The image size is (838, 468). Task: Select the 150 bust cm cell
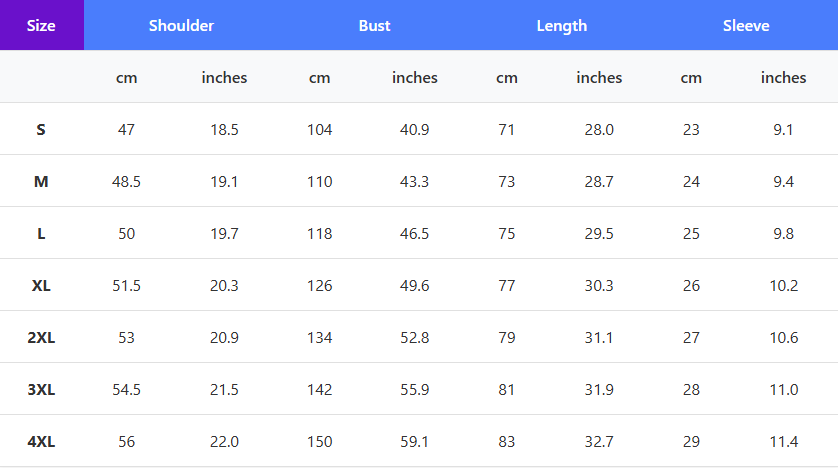tap(319, 441)
